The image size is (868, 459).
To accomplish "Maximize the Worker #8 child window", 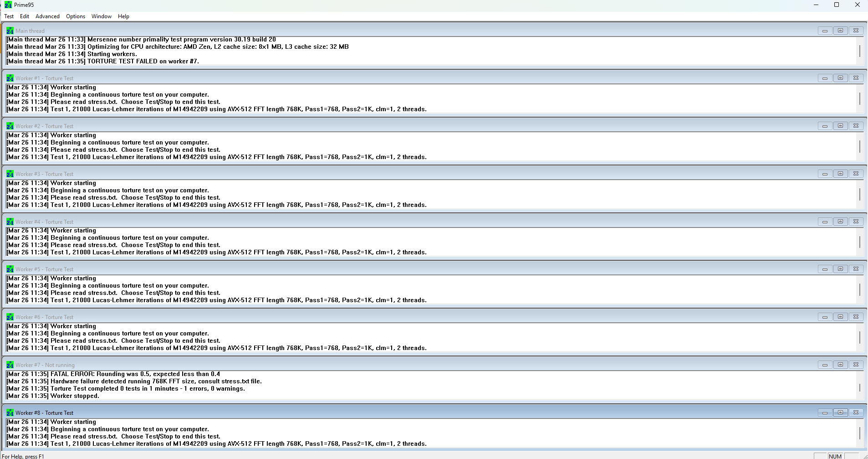I will (840, 413).
